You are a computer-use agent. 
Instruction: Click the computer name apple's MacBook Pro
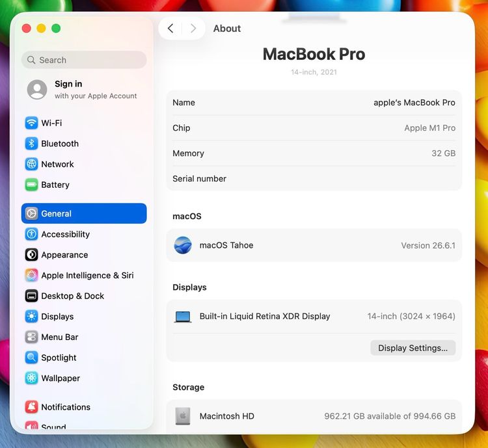click(414, 102)
